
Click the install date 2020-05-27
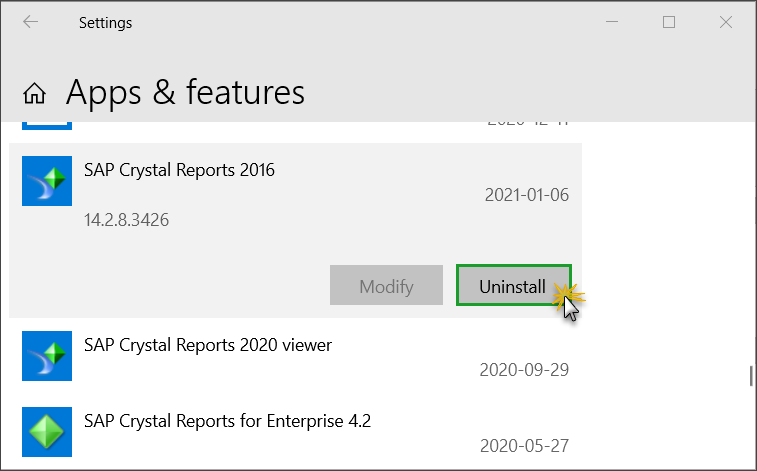point(524,446)
